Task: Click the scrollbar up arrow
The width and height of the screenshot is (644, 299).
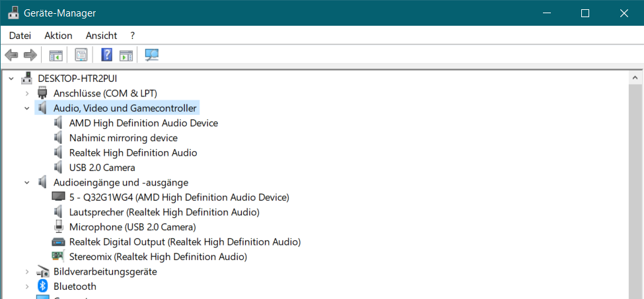Action: pos(635,77)
